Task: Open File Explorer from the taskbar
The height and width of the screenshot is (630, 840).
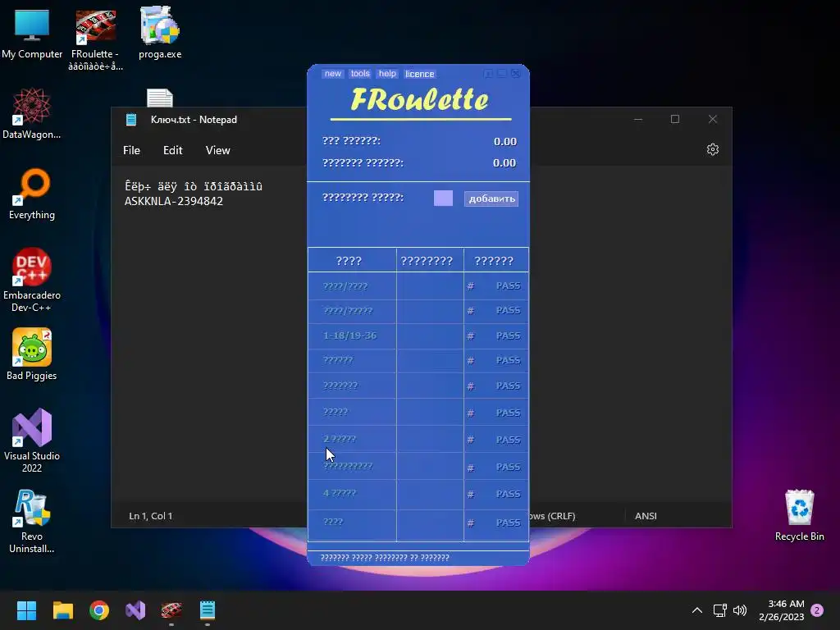Action: click(62, 610)
